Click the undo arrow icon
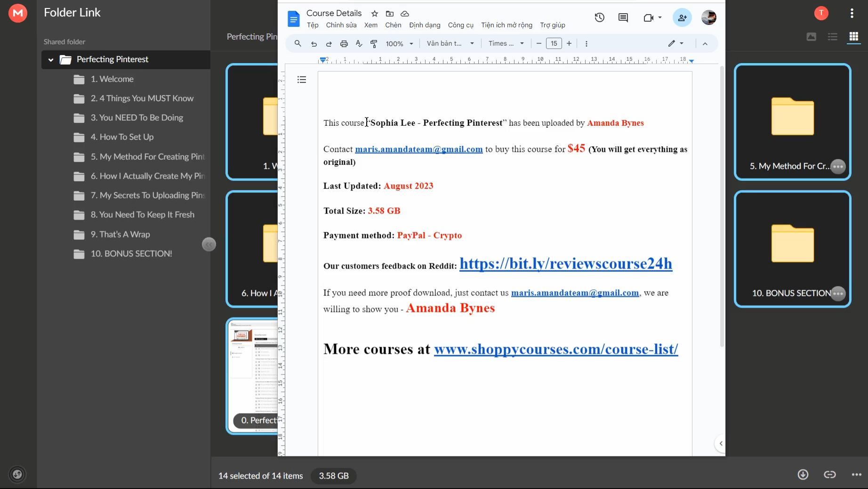868x489 pixels. tap(314, 43)
